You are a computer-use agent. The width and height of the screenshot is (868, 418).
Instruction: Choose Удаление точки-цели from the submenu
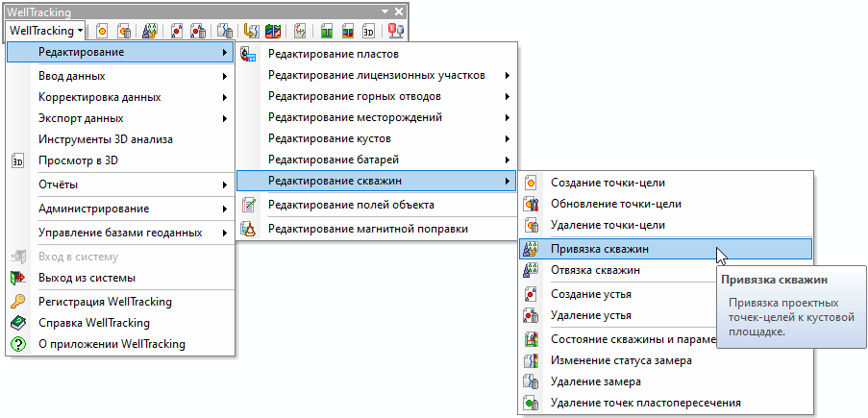pyautogui.click(x=666, y=225)
